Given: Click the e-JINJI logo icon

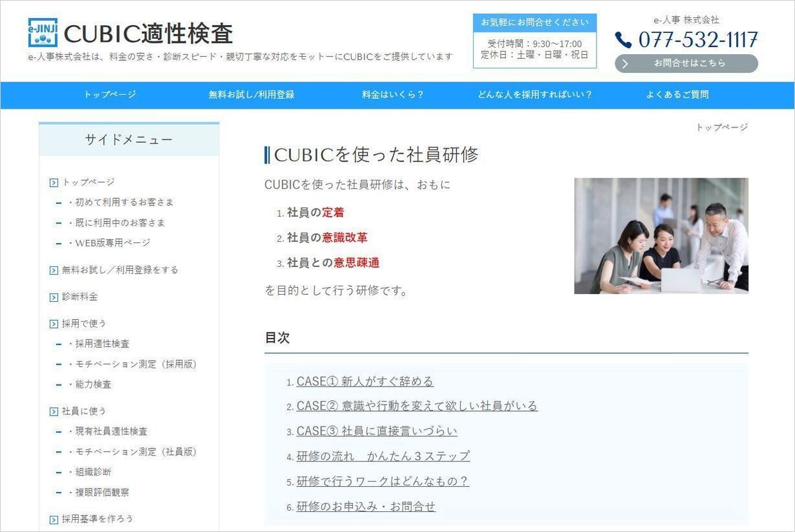Looking at the screenshot, I should (x=43, y=32).
